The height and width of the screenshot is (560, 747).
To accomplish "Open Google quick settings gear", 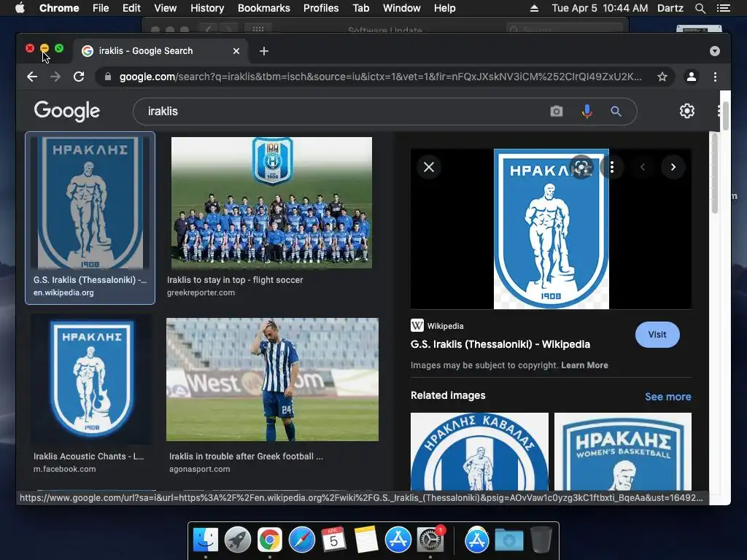I will click(687, 111).
